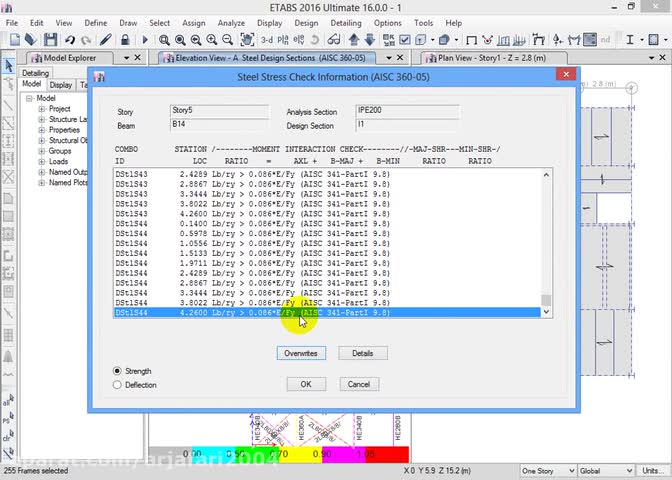Switch to the Display tab in Model Explorer
672x480 pixels.
60,85
